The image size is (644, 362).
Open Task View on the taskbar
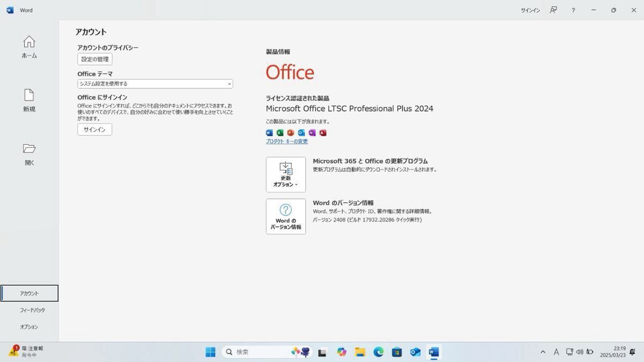(323, 352)
